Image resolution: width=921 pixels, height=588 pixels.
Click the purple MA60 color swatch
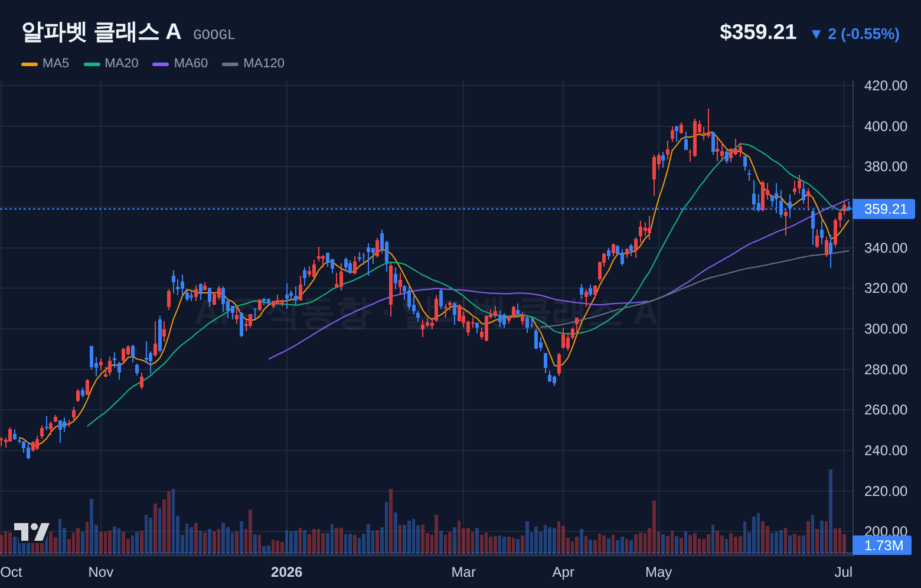point(161,64)
